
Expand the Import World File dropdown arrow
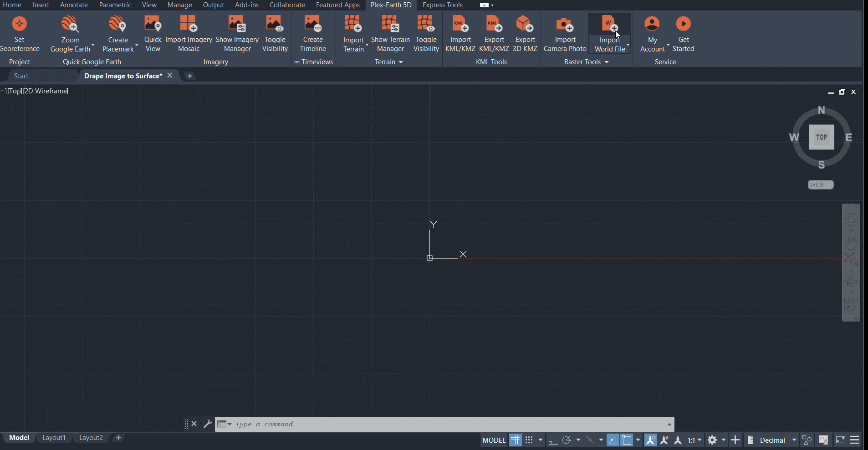coord(628,45)
